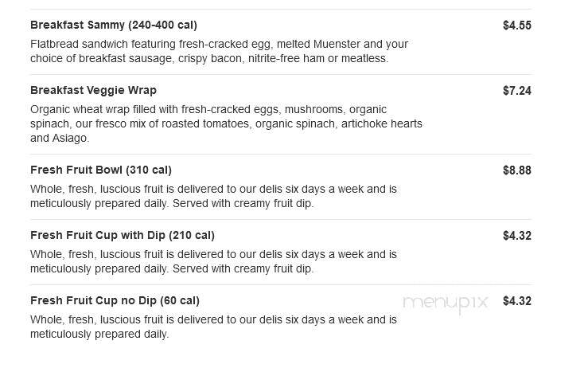
Task: Open the Fresh Fruit Bowl (310 cal) title
Action: 101,170
